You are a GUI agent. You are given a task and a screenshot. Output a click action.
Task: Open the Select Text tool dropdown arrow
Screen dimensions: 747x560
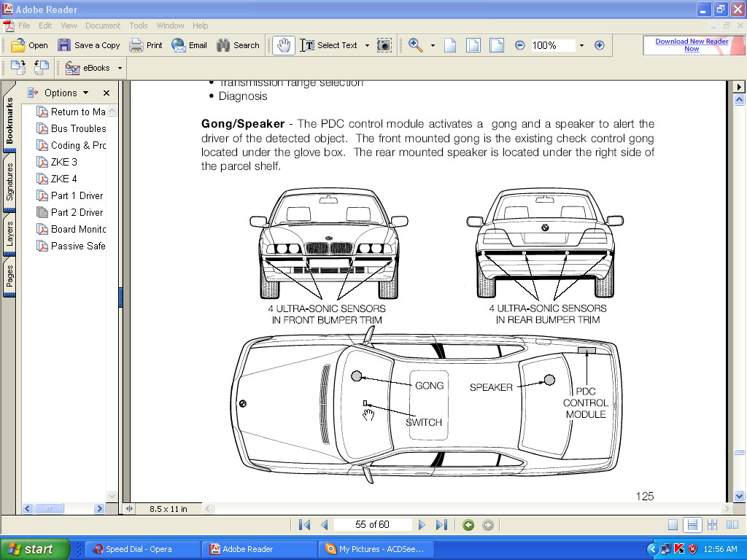pyautogui.click(x=367, y=46)
